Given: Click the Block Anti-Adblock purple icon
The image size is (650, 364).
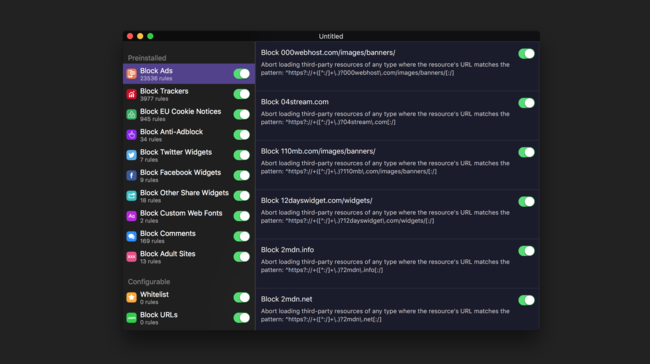Looking at the screenshot, I should coord(131,135).
